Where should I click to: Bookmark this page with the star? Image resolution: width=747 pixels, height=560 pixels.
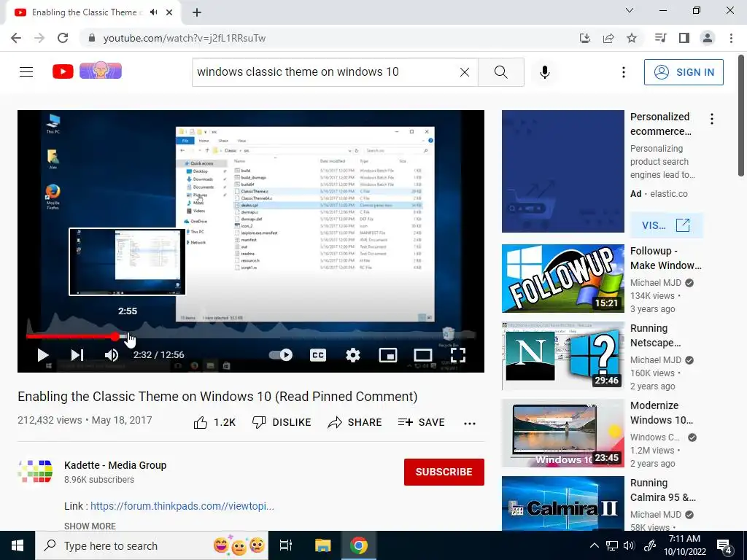[x=632, y=38]
